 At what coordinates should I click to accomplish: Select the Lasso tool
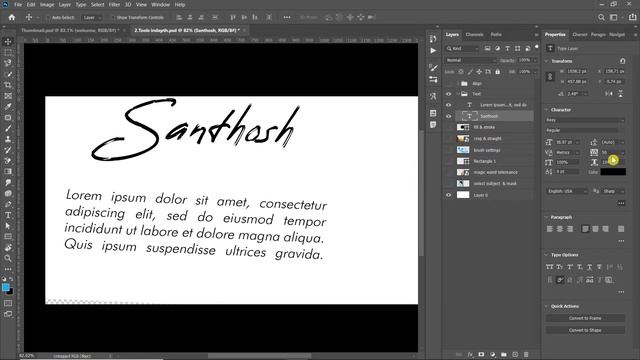pos(8,63)
